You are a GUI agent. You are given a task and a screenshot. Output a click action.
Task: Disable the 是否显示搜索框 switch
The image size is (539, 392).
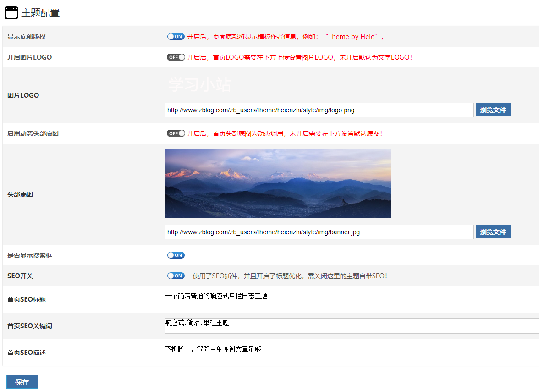pos(176,255)
